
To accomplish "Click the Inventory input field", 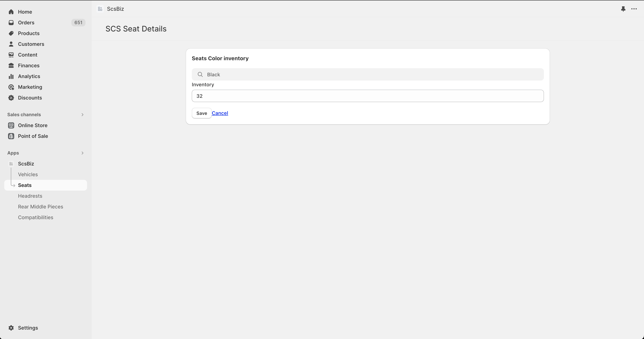I will coord(367,96).
